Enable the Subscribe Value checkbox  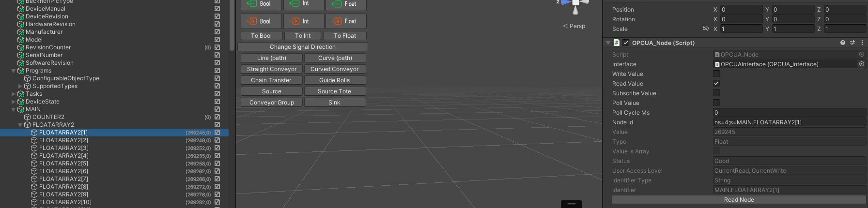click(x=716, y=93)
